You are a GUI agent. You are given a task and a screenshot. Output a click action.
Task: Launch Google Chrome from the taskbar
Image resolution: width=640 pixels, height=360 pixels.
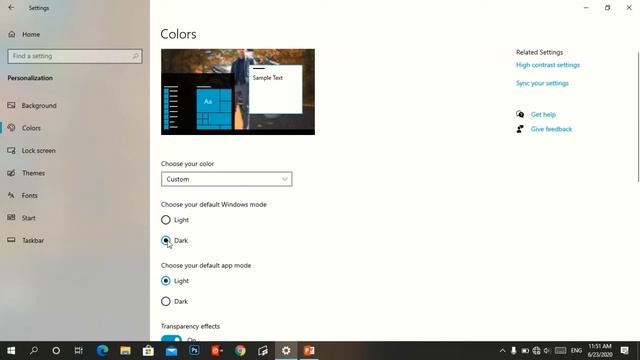[x=240, y=351]
